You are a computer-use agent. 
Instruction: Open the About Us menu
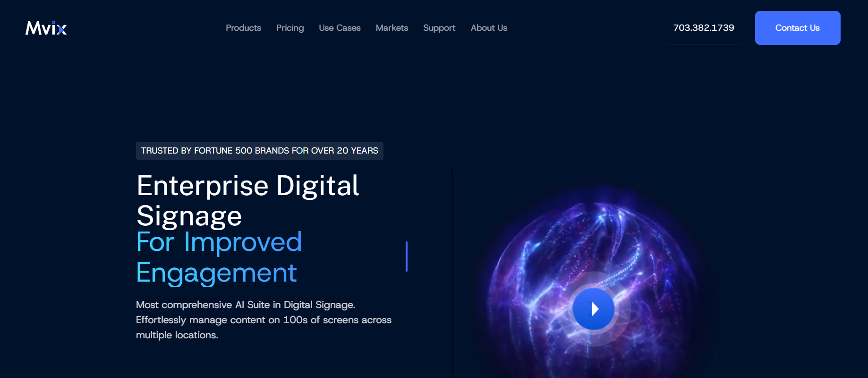pos(489,28)
